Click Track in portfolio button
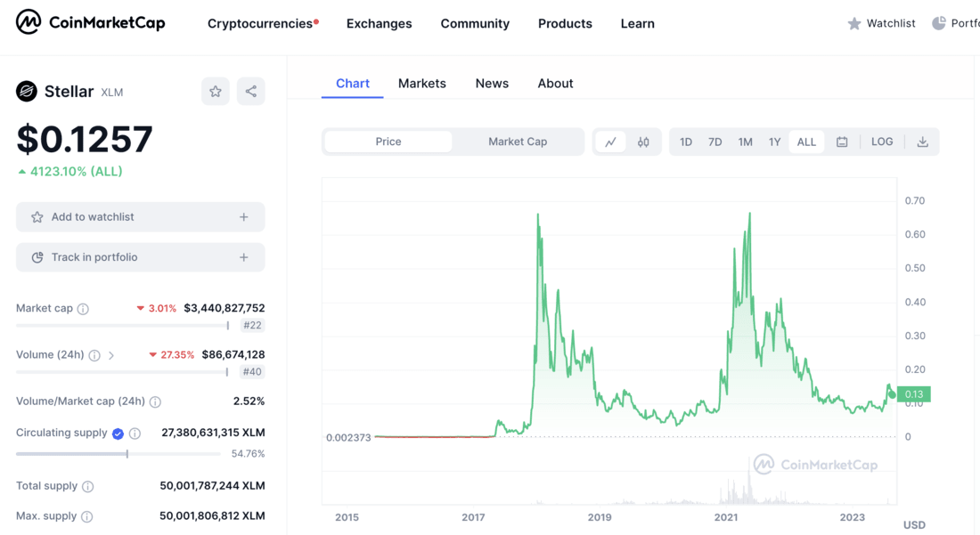980x535 pixels. click(141, 257)
